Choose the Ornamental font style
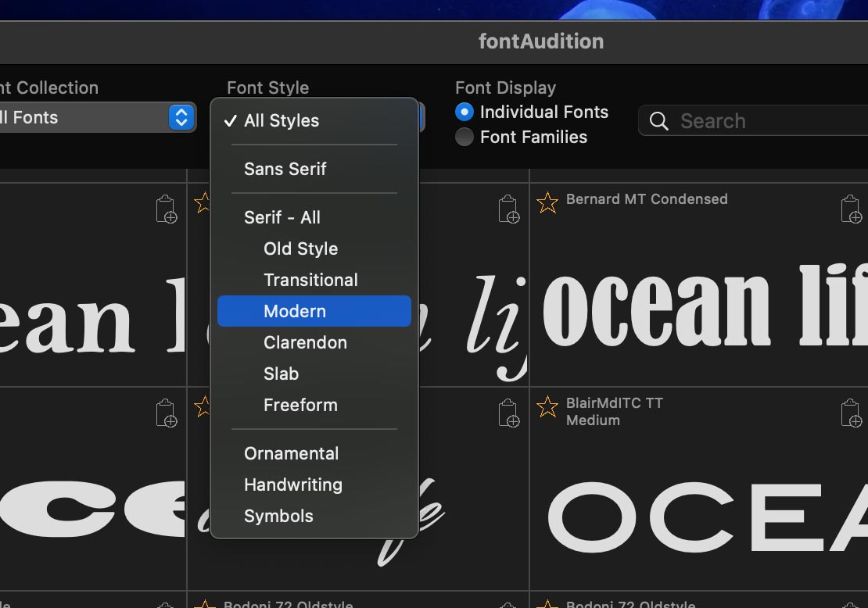868x608 pixels. click(x=314, y=453)
